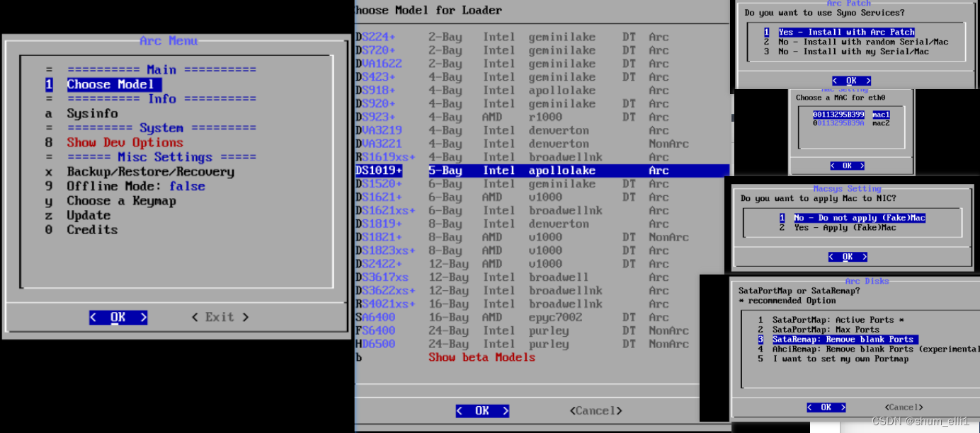The image size is (980, 433).
Task: Click Cancel in Arc Disks dialog
Action: [904, 408]
